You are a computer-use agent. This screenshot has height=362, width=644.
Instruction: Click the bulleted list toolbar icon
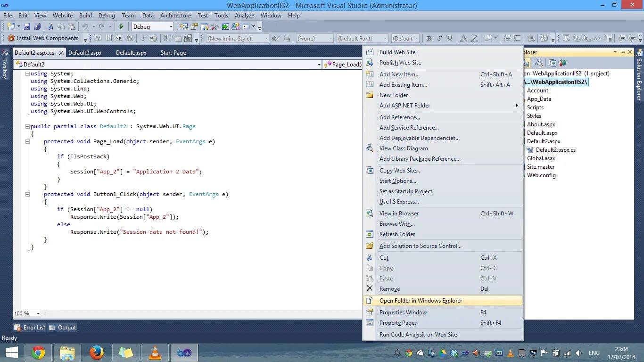click(x=507, y=39)
